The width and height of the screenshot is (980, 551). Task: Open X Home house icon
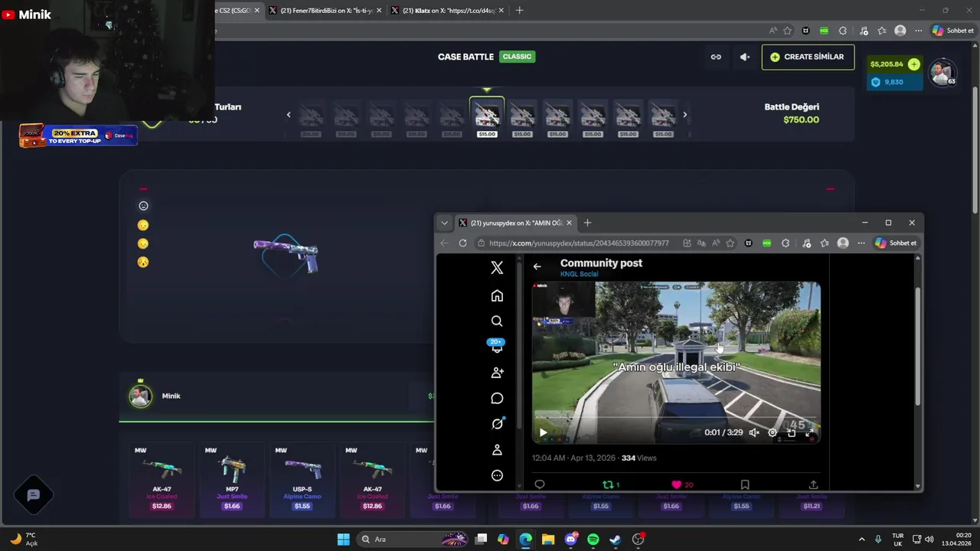click(497, 295)
